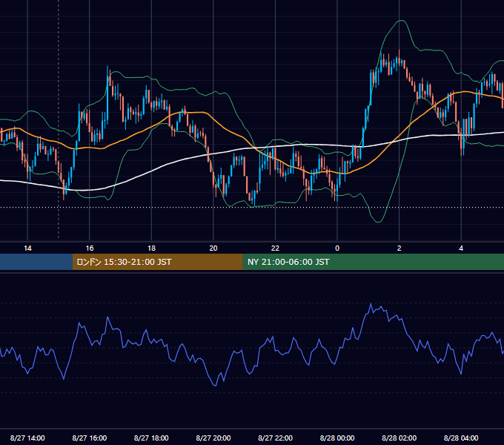Select the NY 21:00-06:00 JST session bar
Image resolution: width=504 pixels, height=445 pixels.
point(373,262)
